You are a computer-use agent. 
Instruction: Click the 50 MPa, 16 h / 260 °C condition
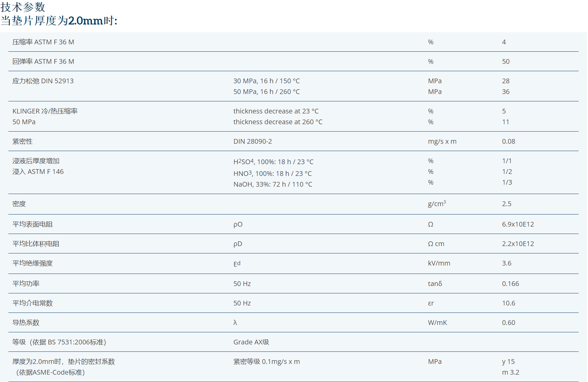266,92
